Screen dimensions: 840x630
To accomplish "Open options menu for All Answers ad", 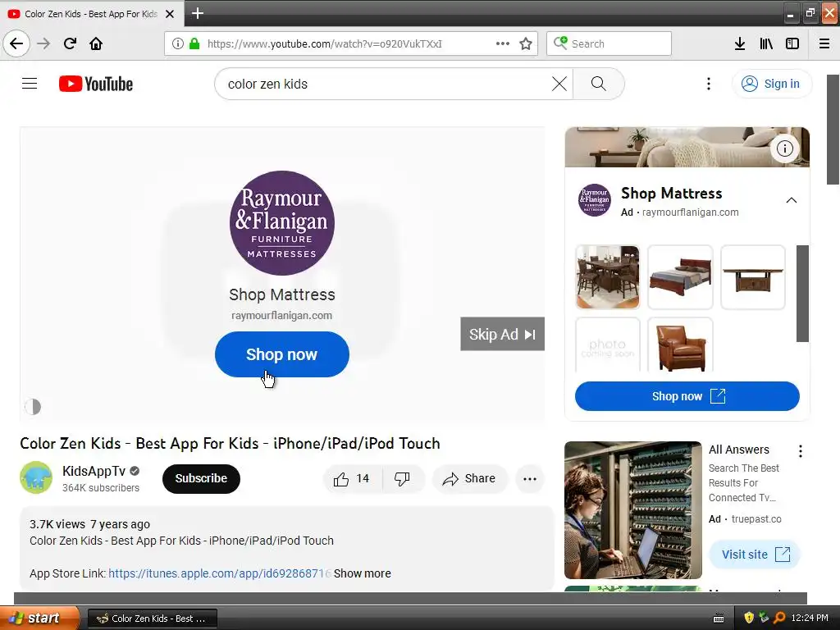I will [801, 451].
